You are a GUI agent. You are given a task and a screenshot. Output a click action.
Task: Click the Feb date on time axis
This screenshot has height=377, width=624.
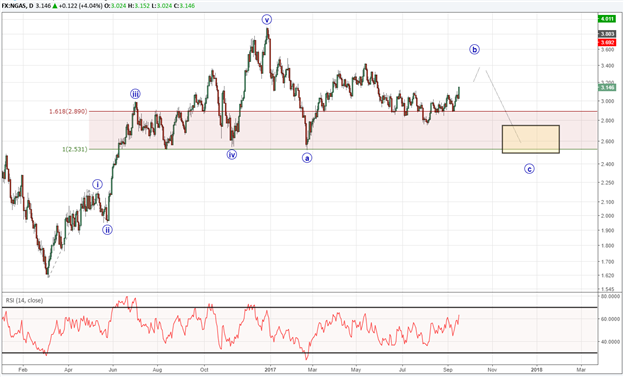coord(23,370)
